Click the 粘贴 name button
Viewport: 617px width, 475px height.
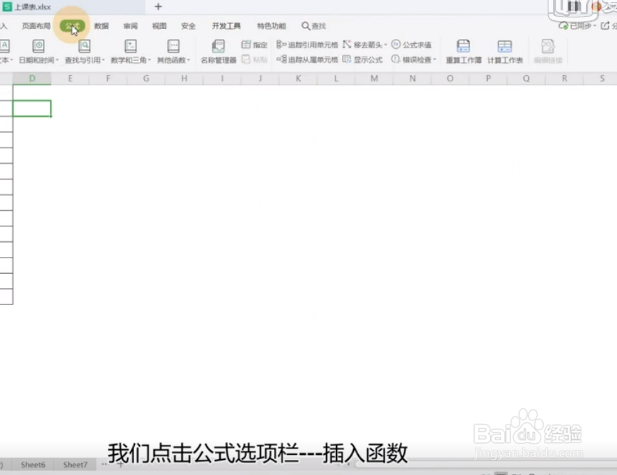[254, 59]
